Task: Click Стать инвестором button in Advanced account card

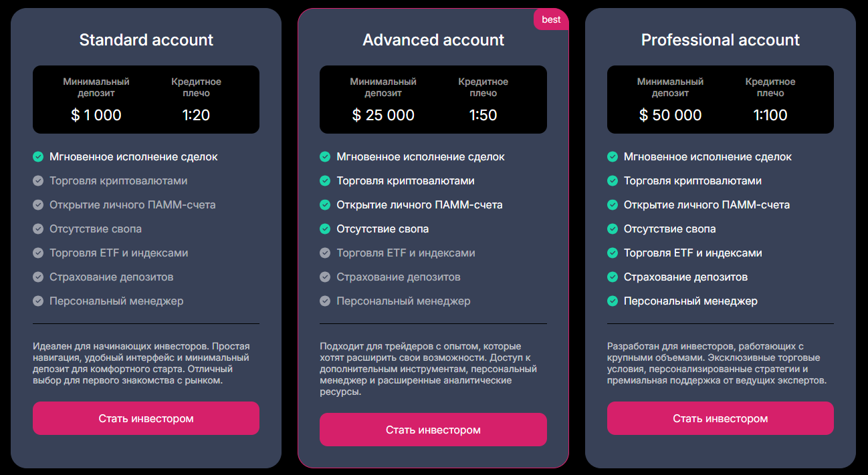Action: tap(433, 430)
